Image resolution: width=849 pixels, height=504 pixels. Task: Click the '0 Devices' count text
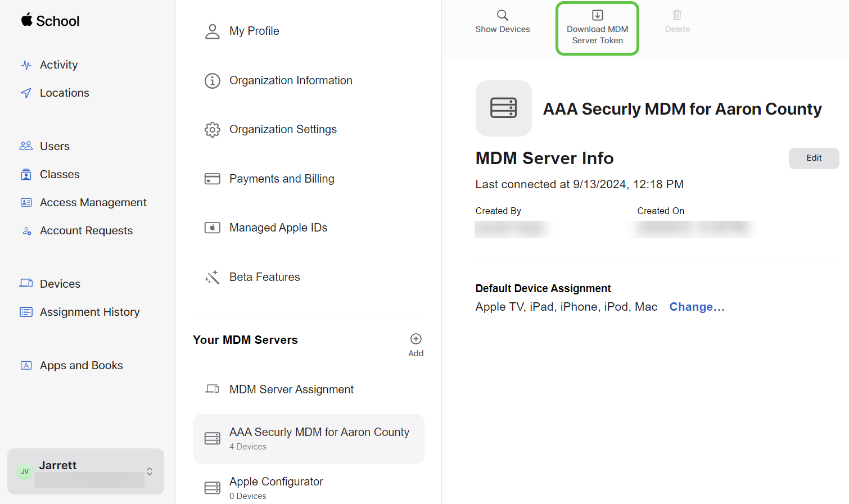coord(248,496)
